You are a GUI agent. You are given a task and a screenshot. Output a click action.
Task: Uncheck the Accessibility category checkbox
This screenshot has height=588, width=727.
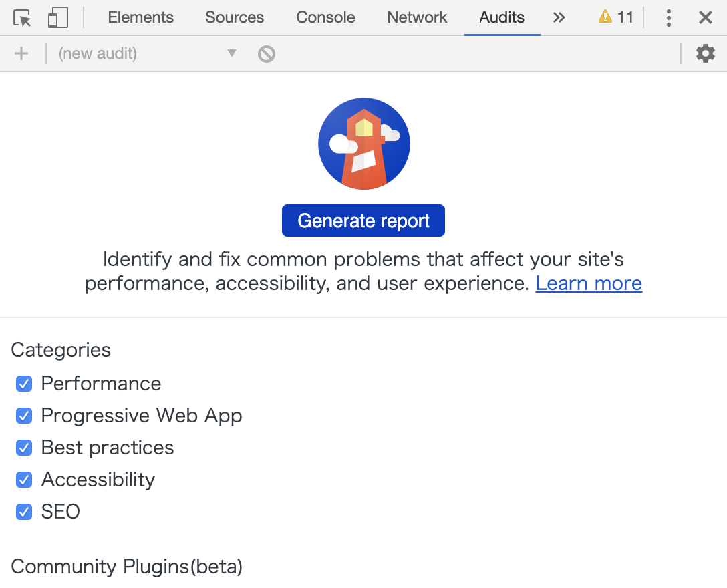click(24, 480)
